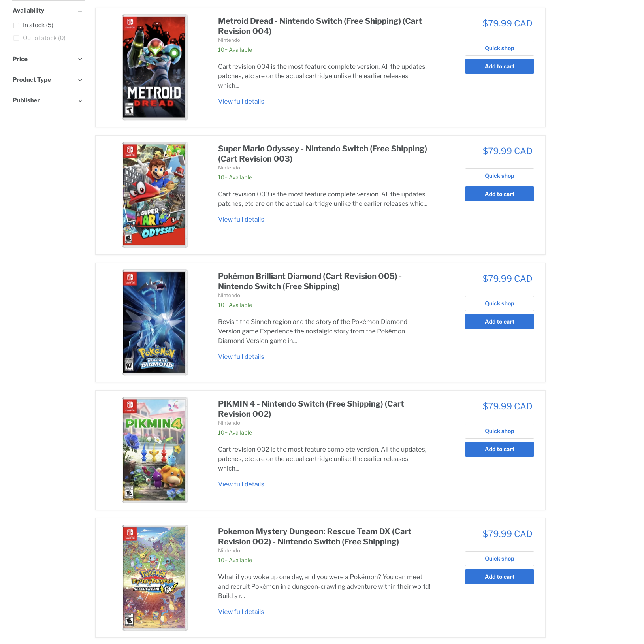Image resolution: width=644 pixels, height=644 pixels.
Task: Expand the Product Type filter
Action: 49,80
